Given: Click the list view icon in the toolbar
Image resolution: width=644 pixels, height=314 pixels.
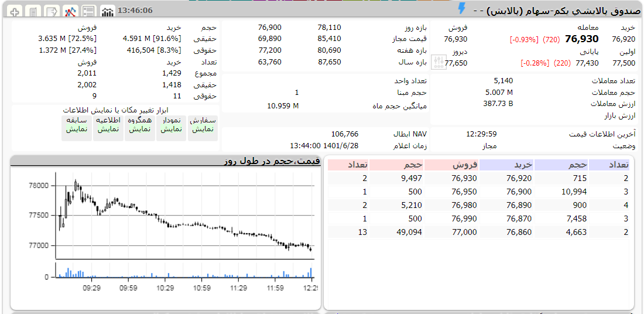Looking at the screenshot, I should [x=89, y=11].
